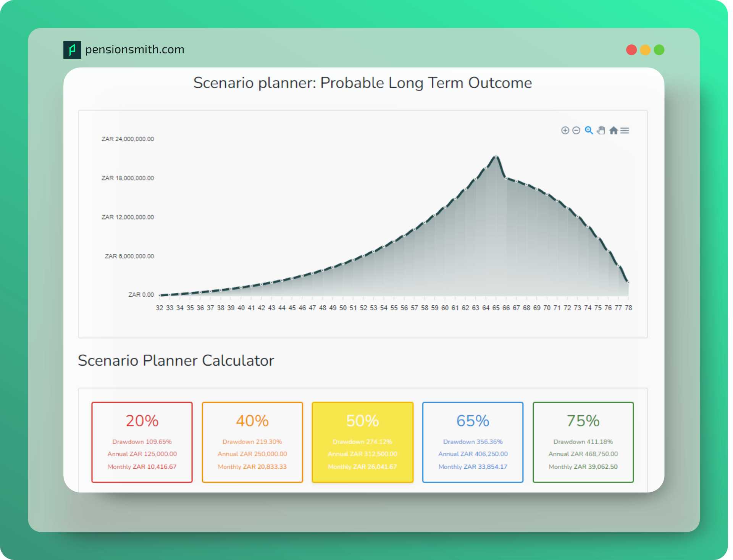Click the pensionsmith logo icon

coord(72,50)
